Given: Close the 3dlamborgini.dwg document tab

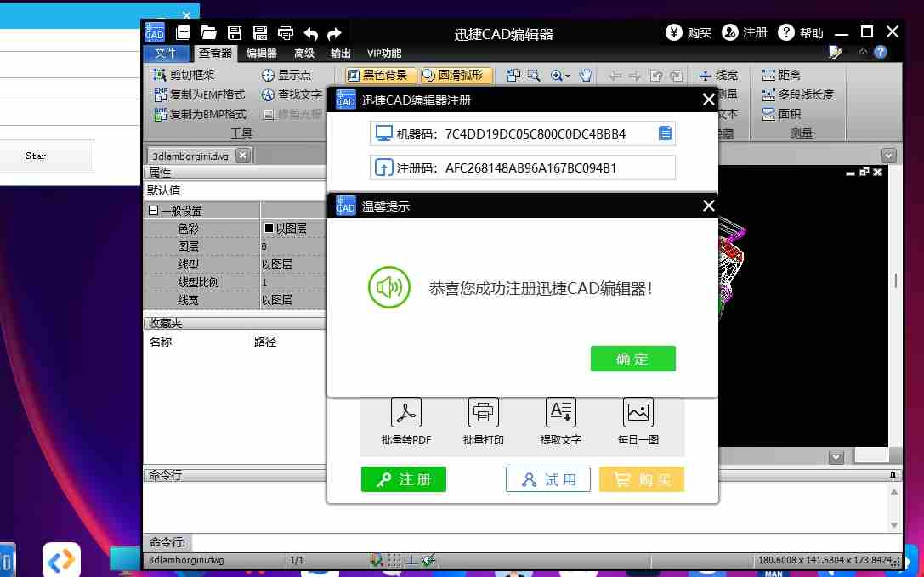Looking at the screenshot, I should tap(242, 155).
